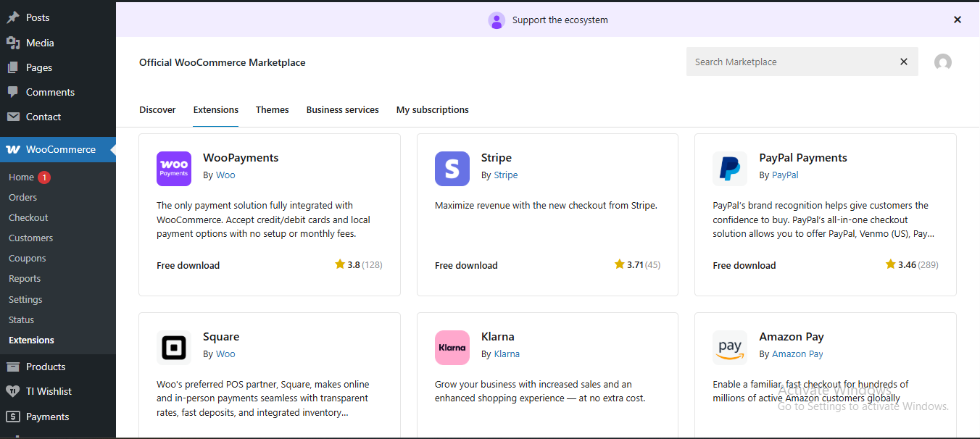This screenshot has width=980, height=439.
Task: Click the Payments dollar icon
Action: [13, 417]
